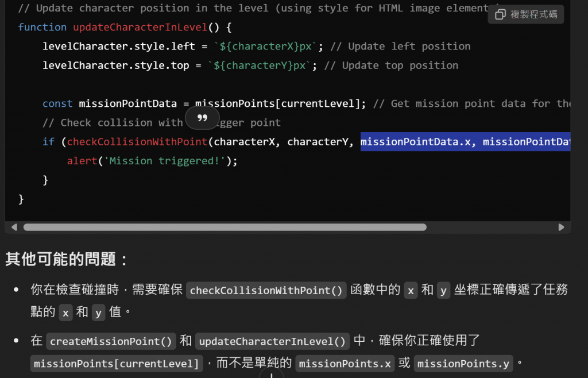Click inline code updateCharacterInLevel() in bullet list
The width and height of the screenshot is (588, 378).
[272, 341]
